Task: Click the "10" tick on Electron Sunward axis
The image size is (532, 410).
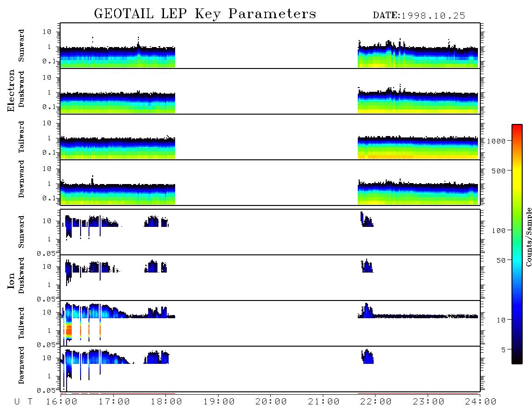Action: tap(47, 32)
